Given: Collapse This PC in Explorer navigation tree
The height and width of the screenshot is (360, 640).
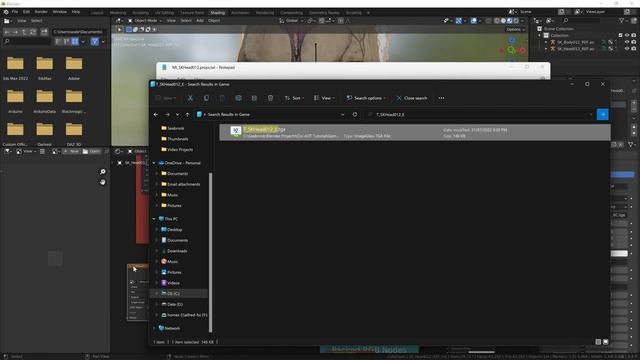Looking at the screenshot, I should pos(154,219).
